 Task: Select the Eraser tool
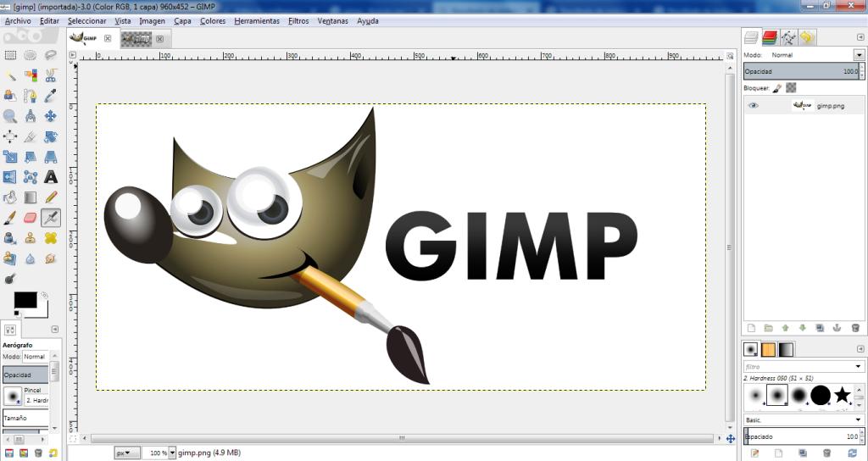click(x=31, y=218)
